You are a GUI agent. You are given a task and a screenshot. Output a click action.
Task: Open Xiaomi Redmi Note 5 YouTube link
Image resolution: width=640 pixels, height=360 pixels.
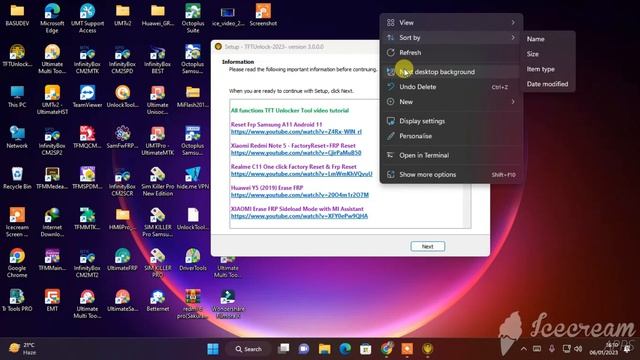296,153
